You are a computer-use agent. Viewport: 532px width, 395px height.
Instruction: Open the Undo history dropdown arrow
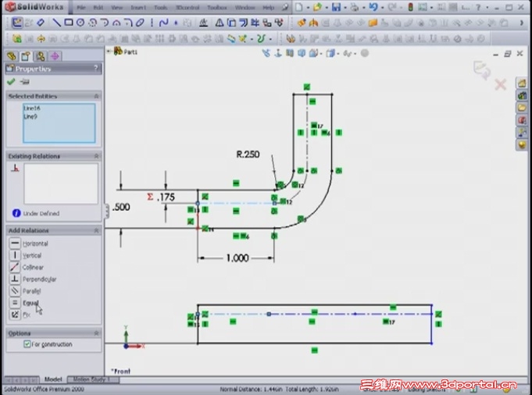pyautogui.click(x=382, y=8)
